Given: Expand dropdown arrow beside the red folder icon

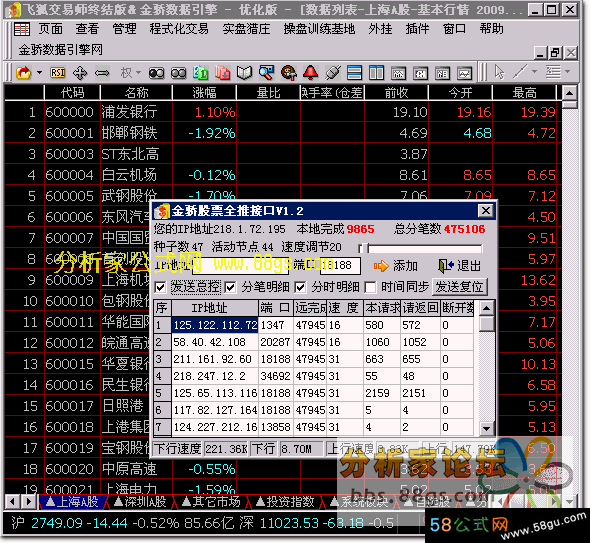Looking at the screenshot, I should click(39, 72).
